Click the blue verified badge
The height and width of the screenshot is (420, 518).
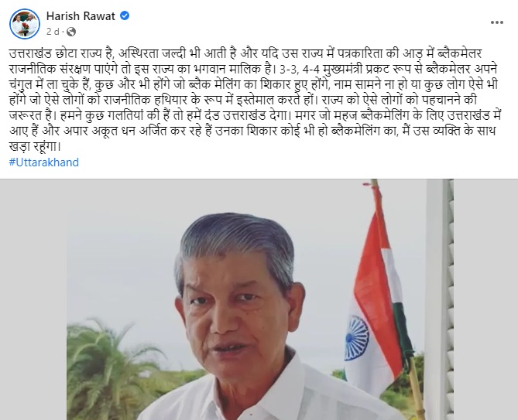pos(125,15)
